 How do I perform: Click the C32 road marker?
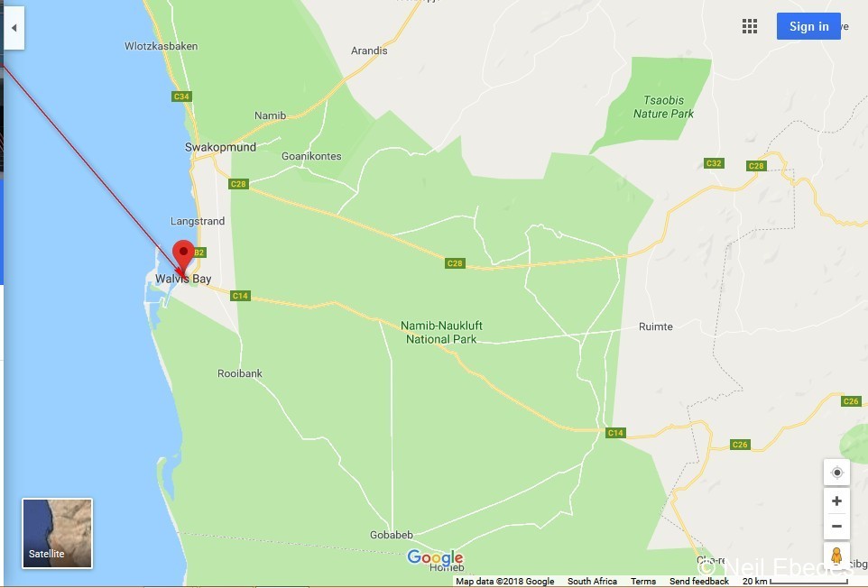(x=714, y=163)
